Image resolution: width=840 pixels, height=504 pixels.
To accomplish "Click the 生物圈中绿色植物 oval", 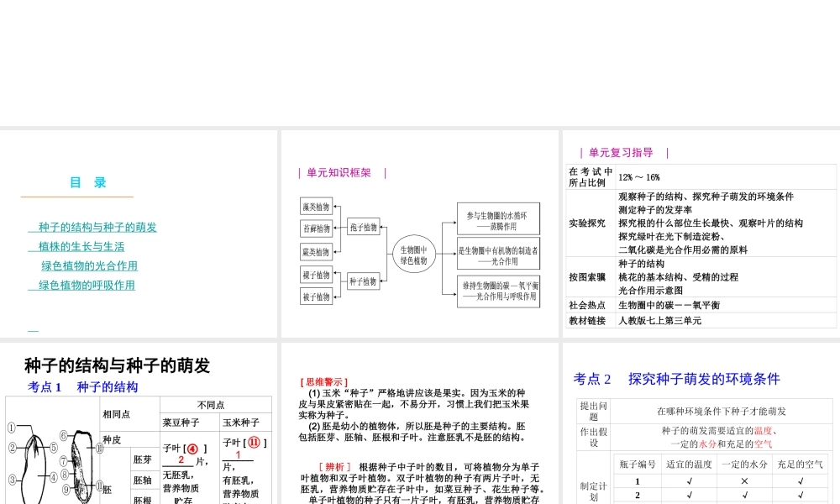I will (413, 254).
